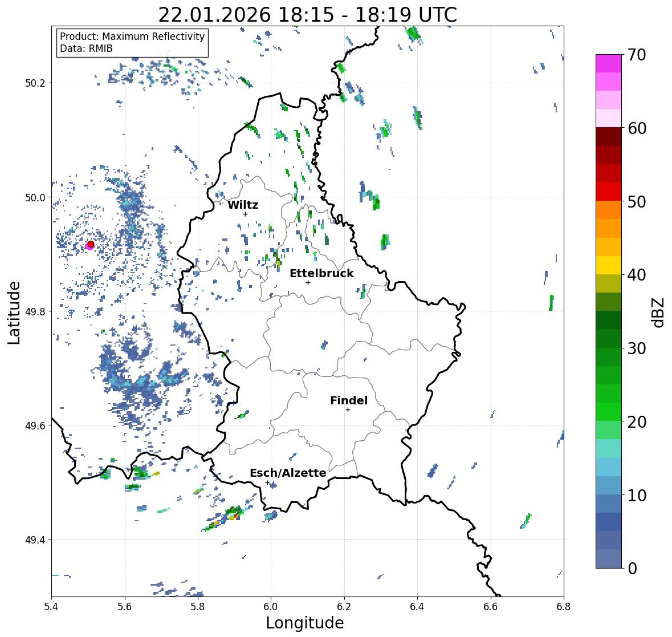The width and height of the screenshot is (672, 637).
Task: Click the "Data: RMIB" legend text
Action: point(86,48)
